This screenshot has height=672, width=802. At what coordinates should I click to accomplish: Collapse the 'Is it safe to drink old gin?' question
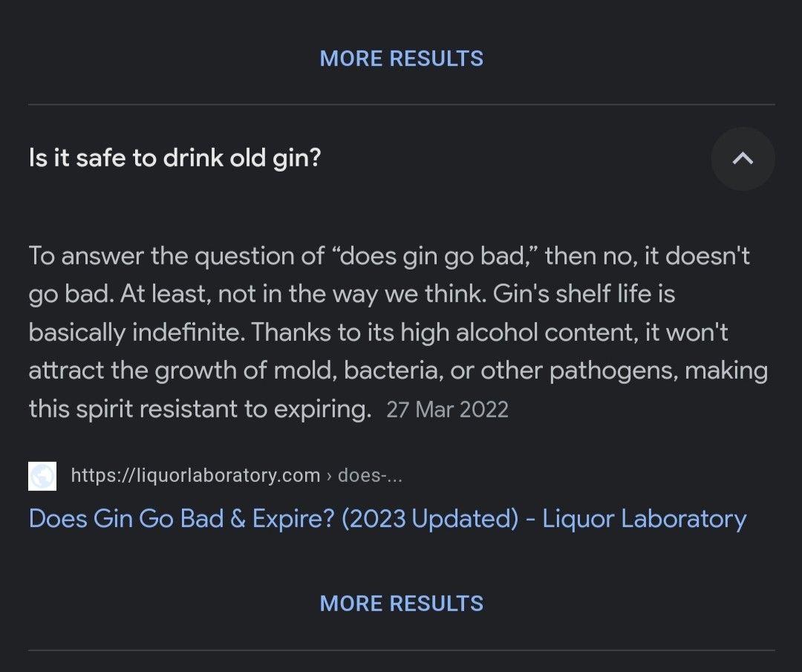tap(743, 158)
